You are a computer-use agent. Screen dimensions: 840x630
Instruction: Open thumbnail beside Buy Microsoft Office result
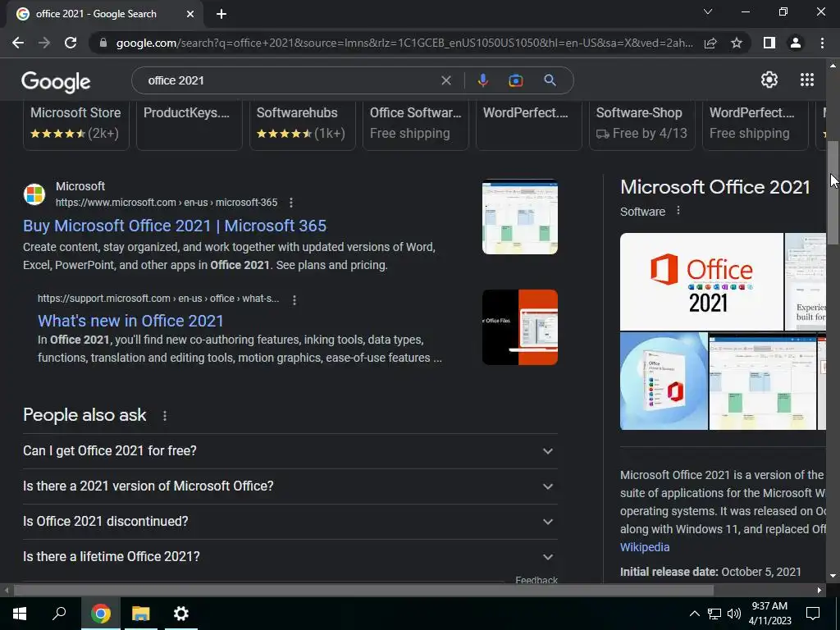click(519, 217)
